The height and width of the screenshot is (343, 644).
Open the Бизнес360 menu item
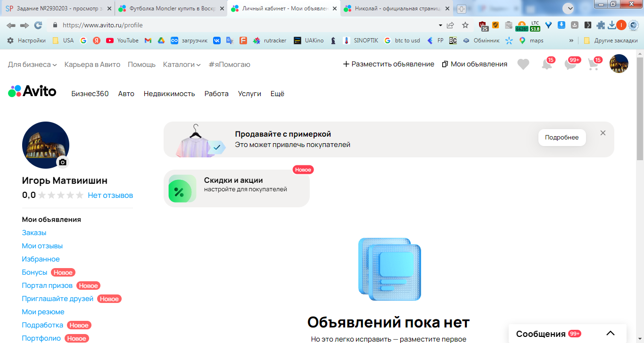tap(90, 94)
